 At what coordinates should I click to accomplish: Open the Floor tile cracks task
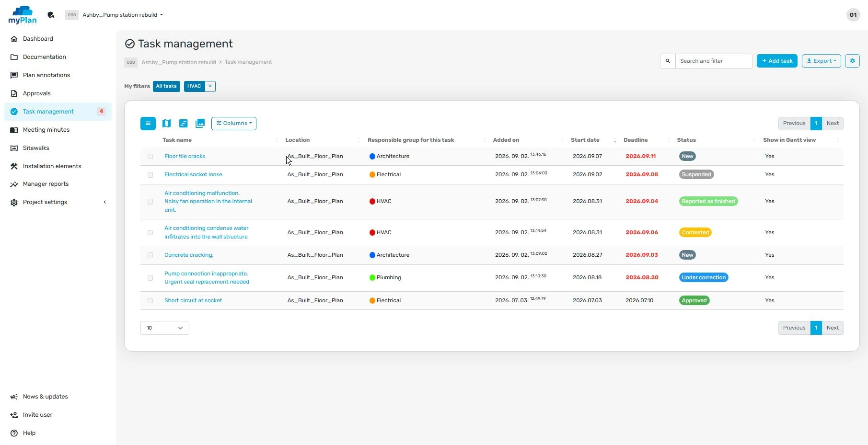point(185,156)
